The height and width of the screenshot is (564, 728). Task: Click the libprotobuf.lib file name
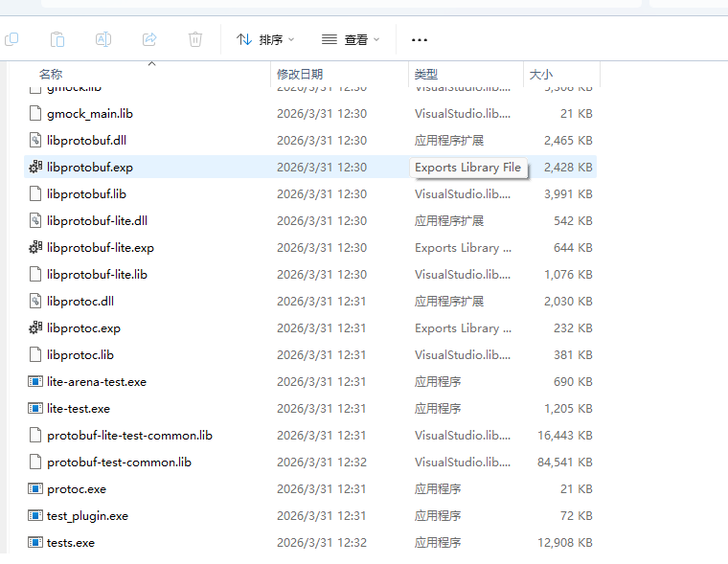(x=86, y=194)
